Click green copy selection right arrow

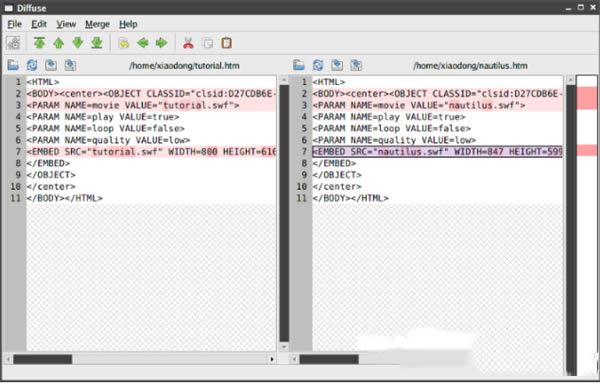(x=162, y=43)
